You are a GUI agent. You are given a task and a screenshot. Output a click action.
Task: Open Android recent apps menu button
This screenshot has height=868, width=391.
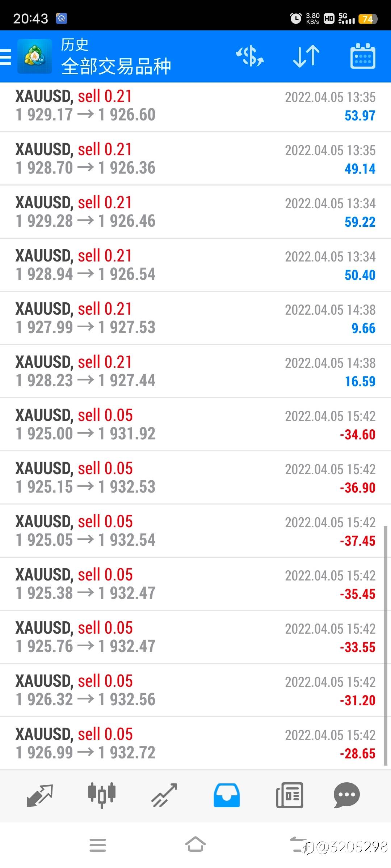(x=98, y=845)
